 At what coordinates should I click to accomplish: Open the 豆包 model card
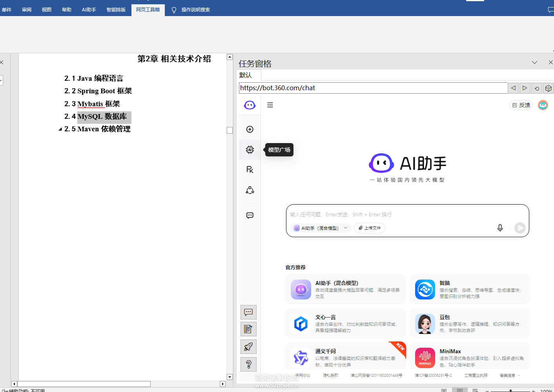[x=470, y=323]
